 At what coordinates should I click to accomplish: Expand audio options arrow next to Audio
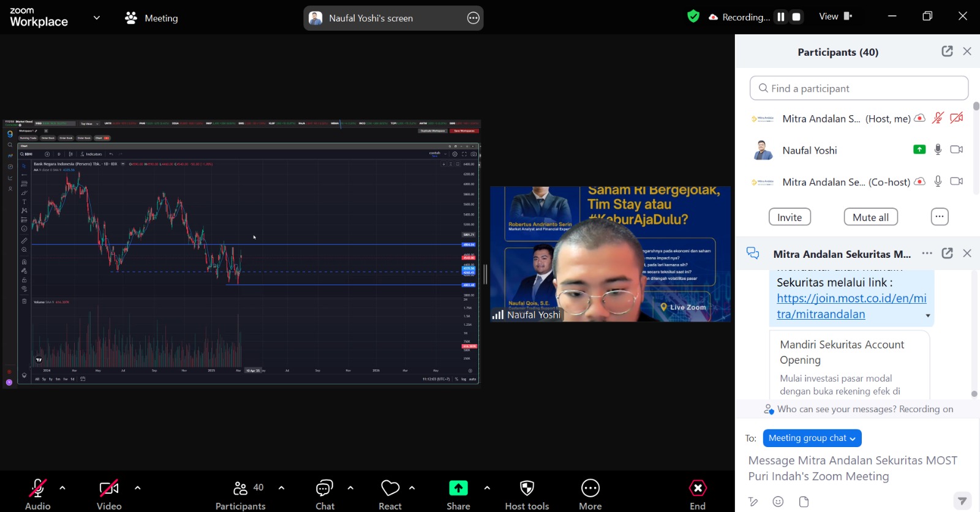click(x=62, y=488)
